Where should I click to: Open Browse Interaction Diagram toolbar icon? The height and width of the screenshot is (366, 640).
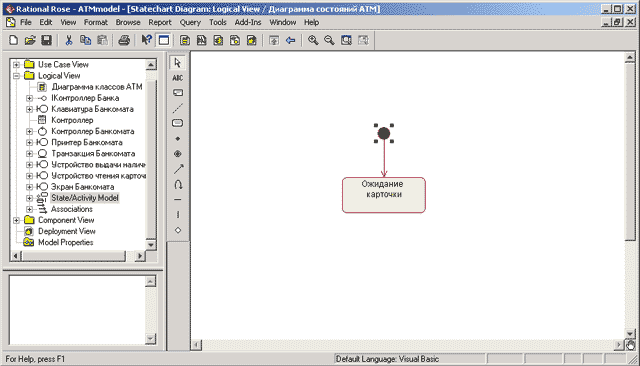[202, 40]
